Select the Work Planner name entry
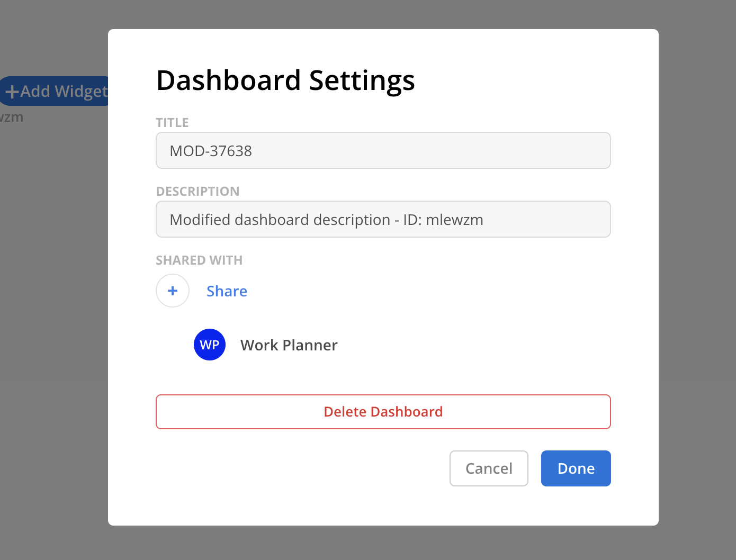 tap(289, 345)
